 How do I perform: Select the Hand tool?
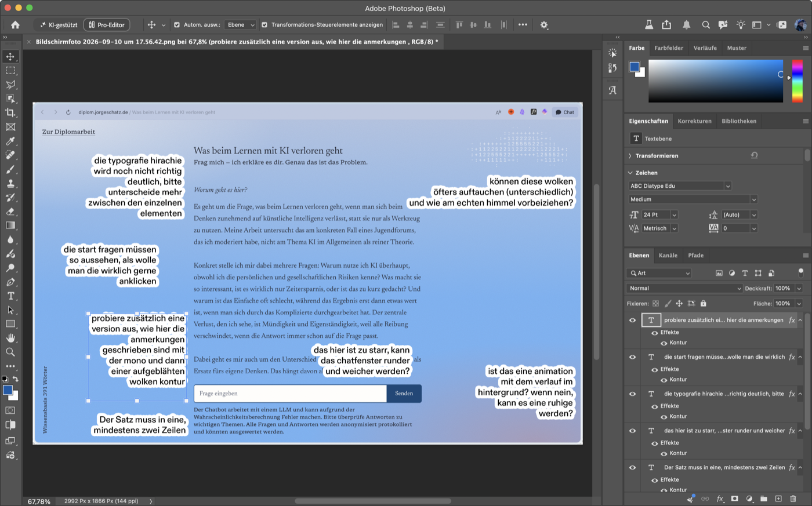(x=10, y=338)
